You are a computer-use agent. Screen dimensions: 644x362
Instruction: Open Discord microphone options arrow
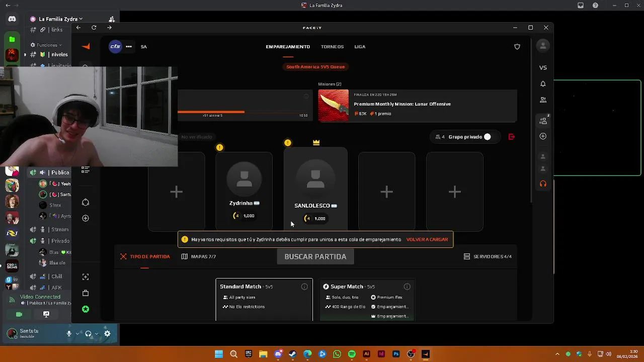click(77, 333)
